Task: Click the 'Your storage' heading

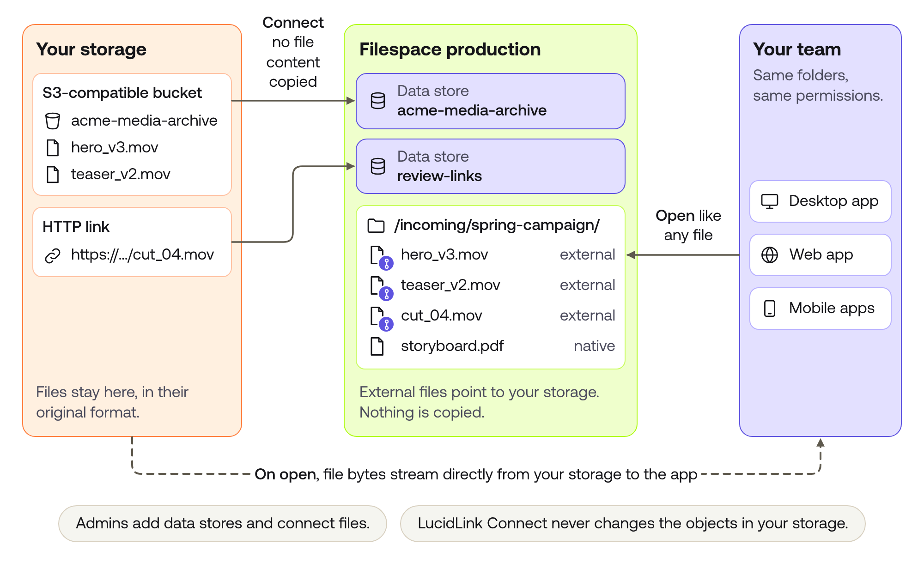Action: [x=91, y=49]
